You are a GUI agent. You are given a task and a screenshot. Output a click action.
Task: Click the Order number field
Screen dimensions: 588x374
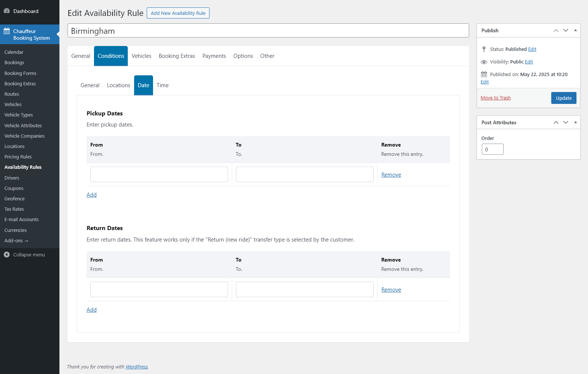pyautogui.click(x=493, y=149)
